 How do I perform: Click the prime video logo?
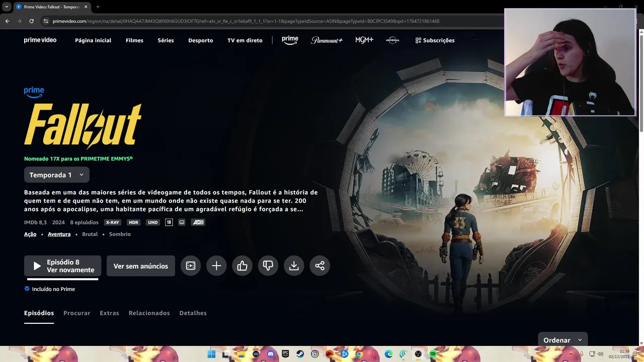pos(40,40)
